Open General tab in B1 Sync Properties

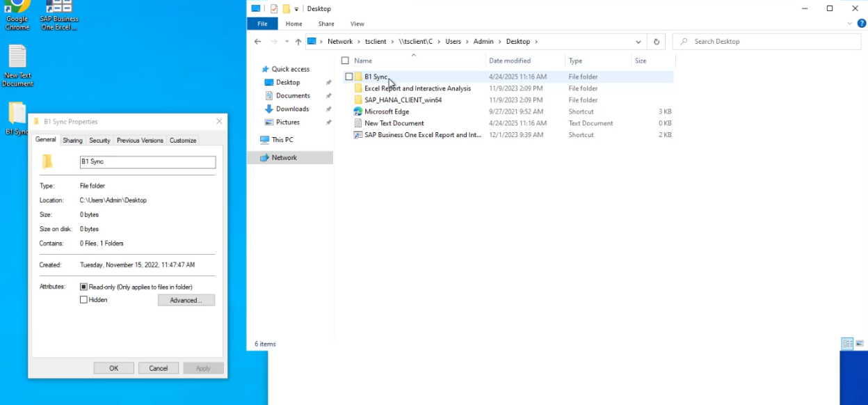click(46, 140)
